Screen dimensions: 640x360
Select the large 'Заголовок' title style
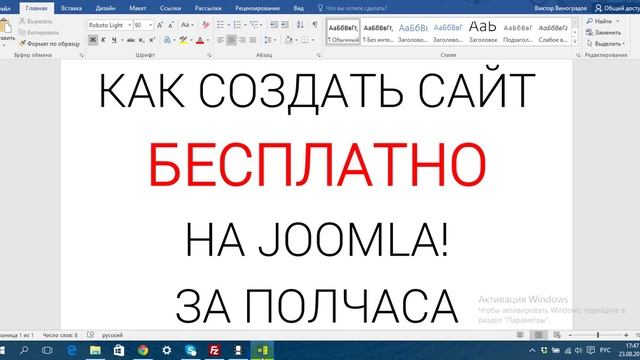(483, 32)
